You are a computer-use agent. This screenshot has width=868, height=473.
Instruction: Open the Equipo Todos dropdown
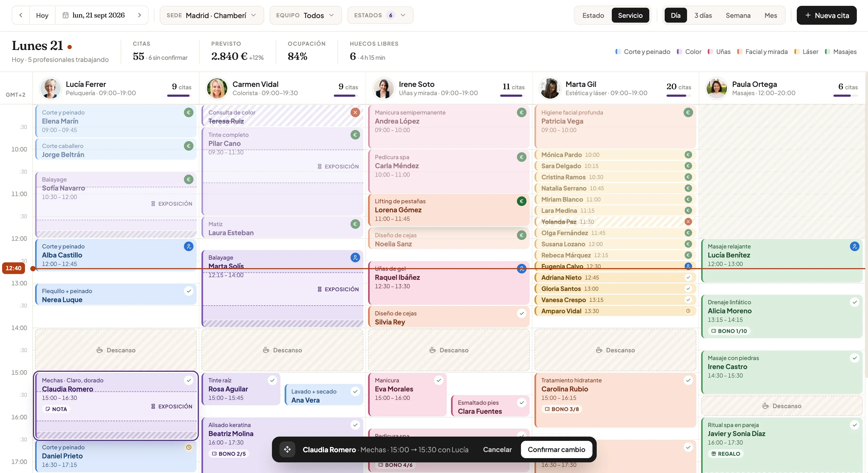pyautogui.click(x=305, y=15)
